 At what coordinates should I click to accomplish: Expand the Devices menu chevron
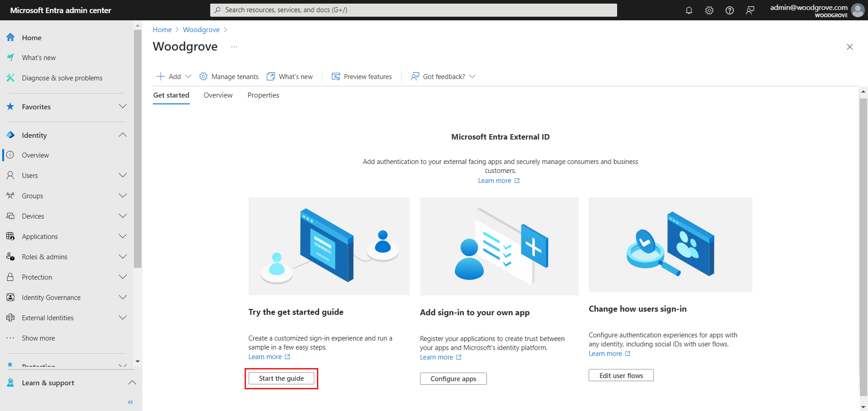click(123, 216)
